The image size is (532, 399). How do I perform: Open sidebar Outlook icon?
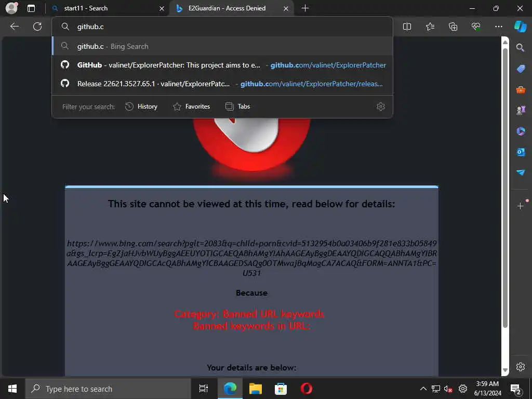click(521, 152)
